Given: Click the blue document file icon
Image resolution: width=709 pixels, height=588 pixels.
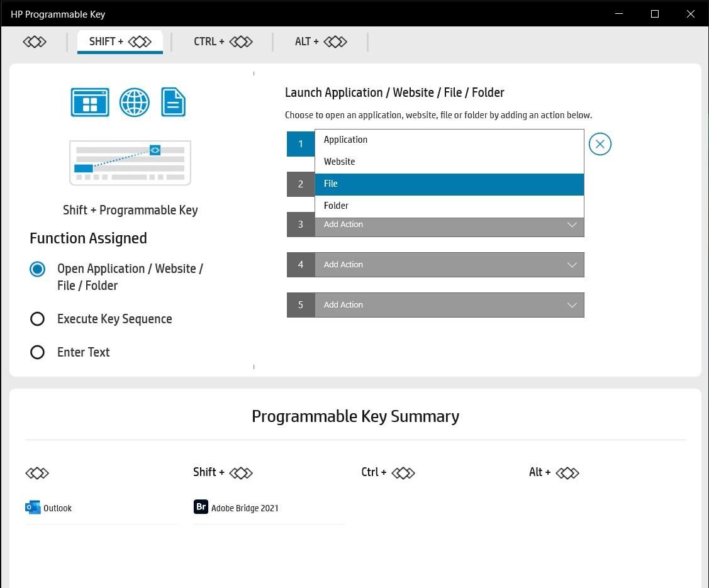Looking at the screenshot, I should point(173,102).
